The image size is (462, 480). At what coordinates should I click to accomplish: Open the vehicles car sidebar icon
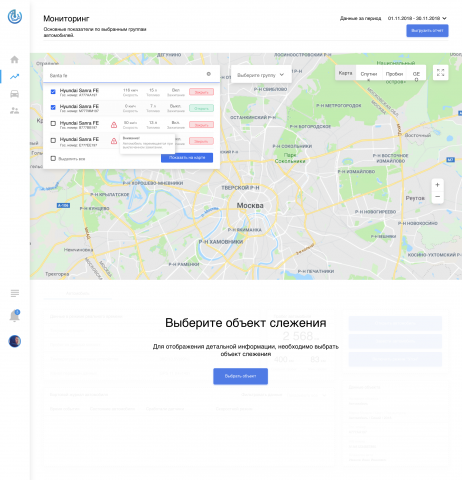pyautogui.click(x=14, y=94)
